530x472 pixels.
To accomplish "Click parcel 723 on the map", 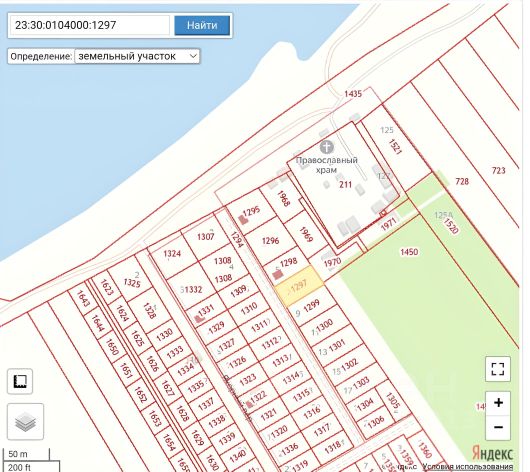I will coord(499,170).
